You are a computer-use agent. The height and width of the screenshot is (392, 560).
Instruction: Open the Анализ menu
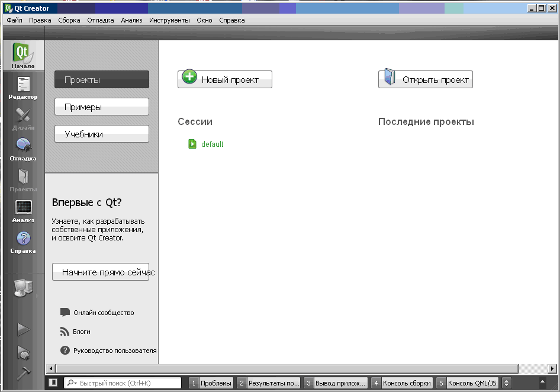(131, 20)
